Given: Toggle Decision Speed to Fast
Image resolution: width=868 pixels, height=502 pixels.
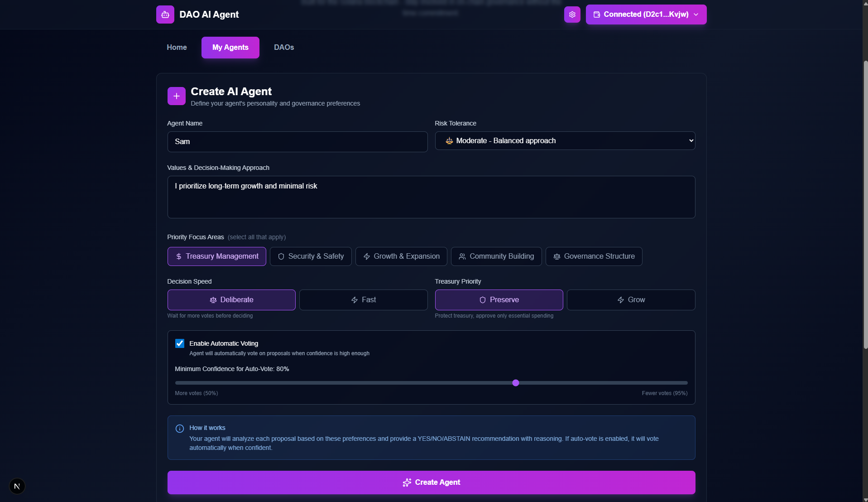Looking at the screenshot, I should click(363, 299).
